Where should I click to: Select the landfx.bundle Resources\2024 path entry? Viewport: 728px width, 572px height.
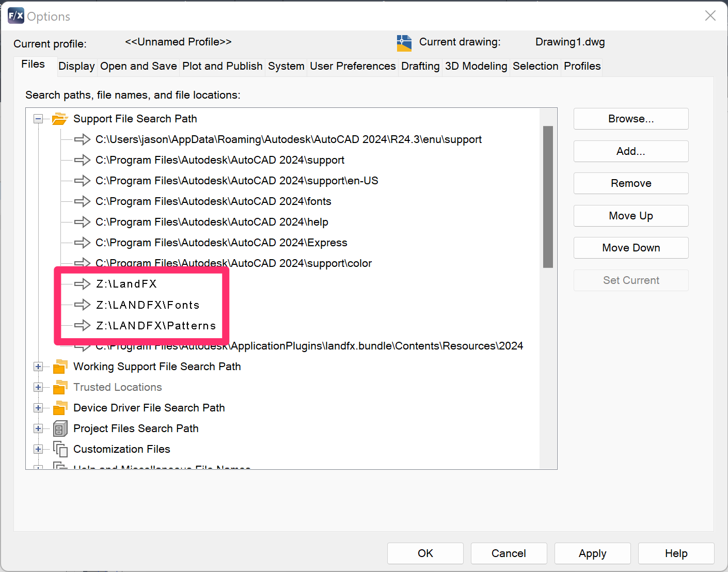tap(309, 346)
